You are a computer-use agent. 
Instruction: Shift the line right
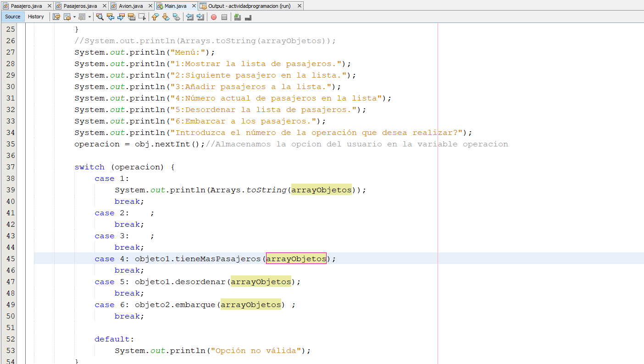[x=200, y=17]
